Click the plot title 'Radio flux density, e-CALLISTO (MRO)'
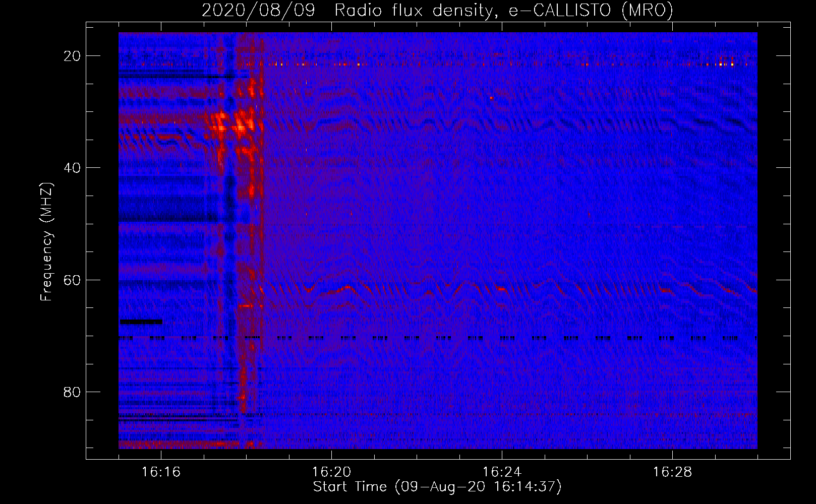The image size is (816, 504). click(504, 11)
